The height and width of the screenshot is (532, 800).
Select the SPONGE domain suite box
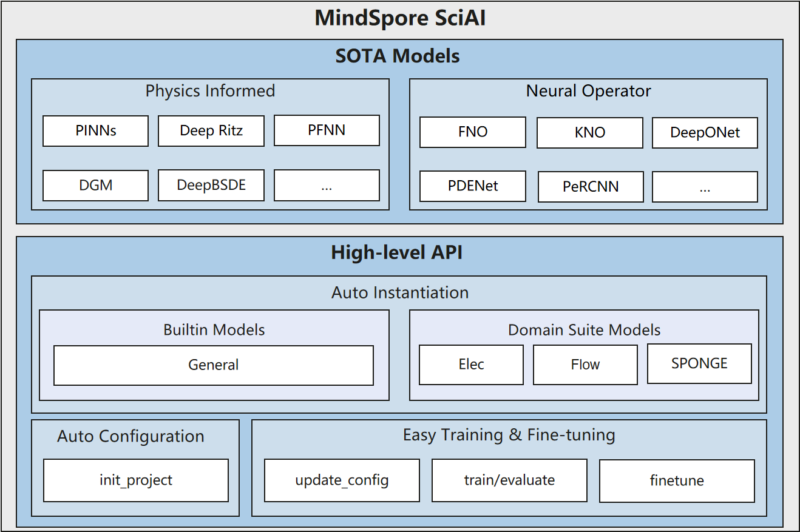pos(699,363)
